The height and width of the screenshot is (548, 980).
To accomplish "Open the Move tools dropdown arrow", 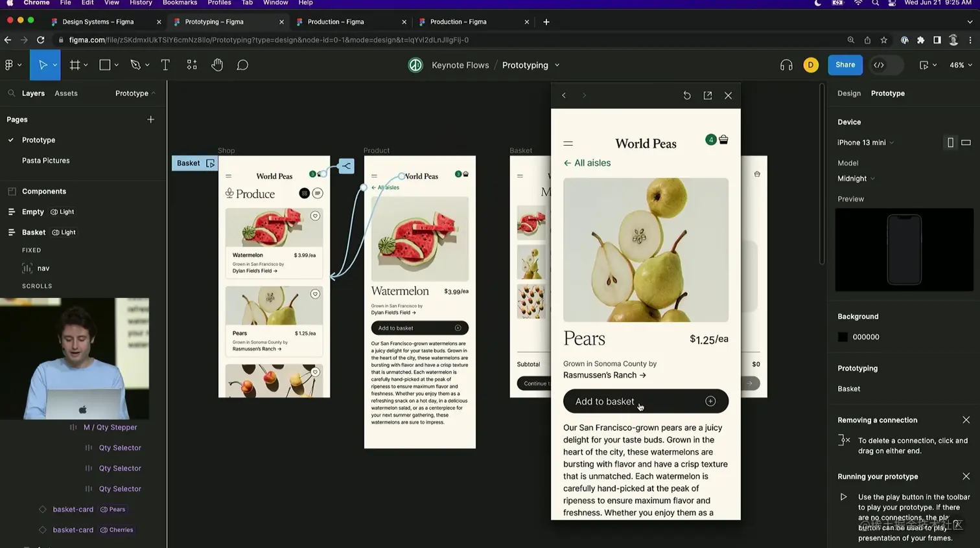I will [55, 65].
